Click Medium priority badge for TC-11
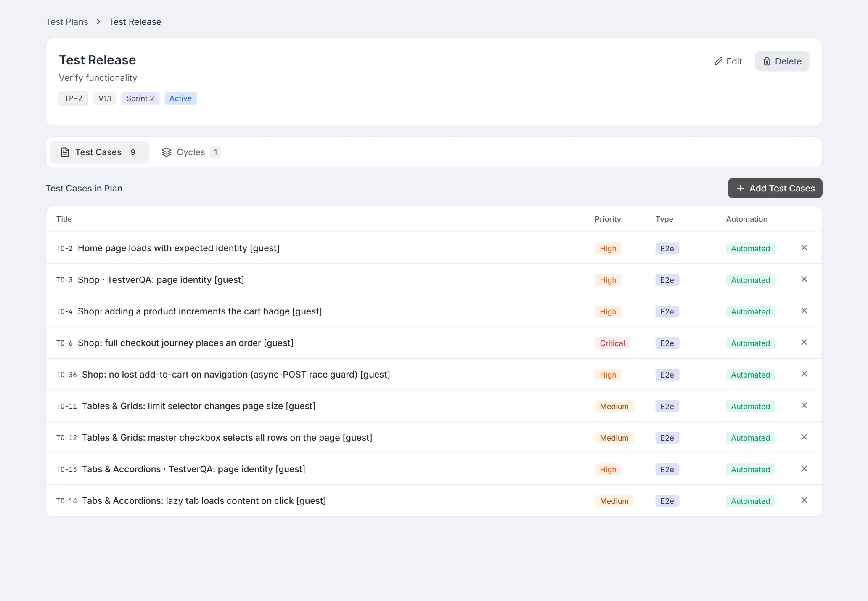Screen dimensions: 868x601 coord(614,407)
